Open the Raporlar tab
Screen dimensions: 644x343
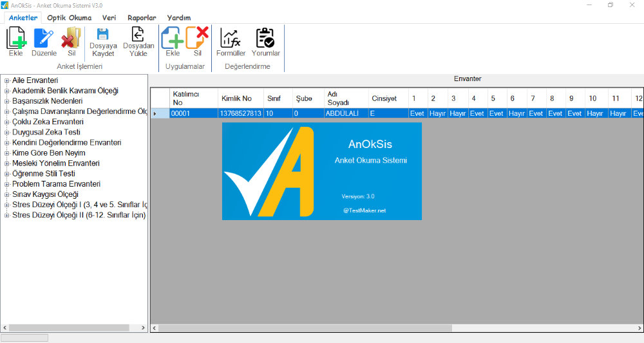(142, 18)
